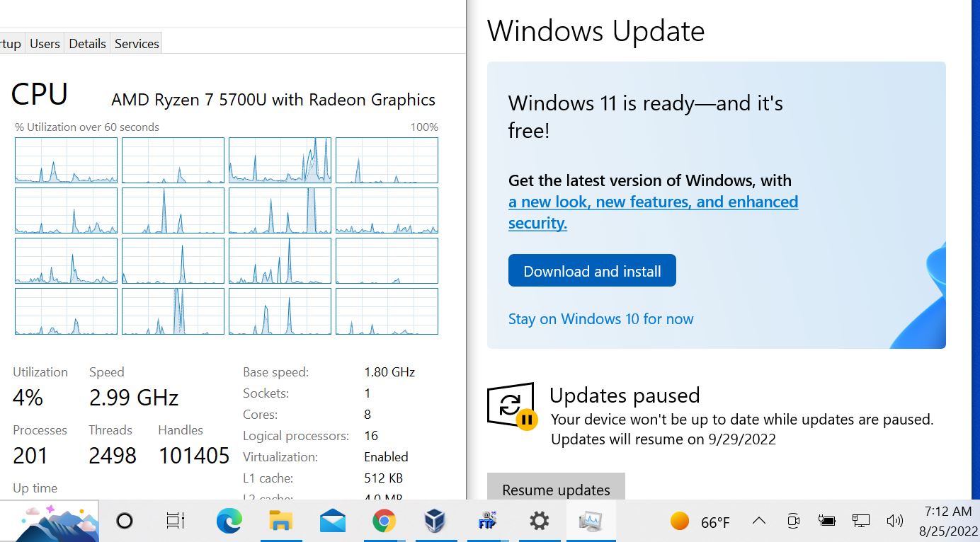The width and height of the screenshot is (980, 542).
Task: Open Task View from taskbar
Action: (175, 521)
